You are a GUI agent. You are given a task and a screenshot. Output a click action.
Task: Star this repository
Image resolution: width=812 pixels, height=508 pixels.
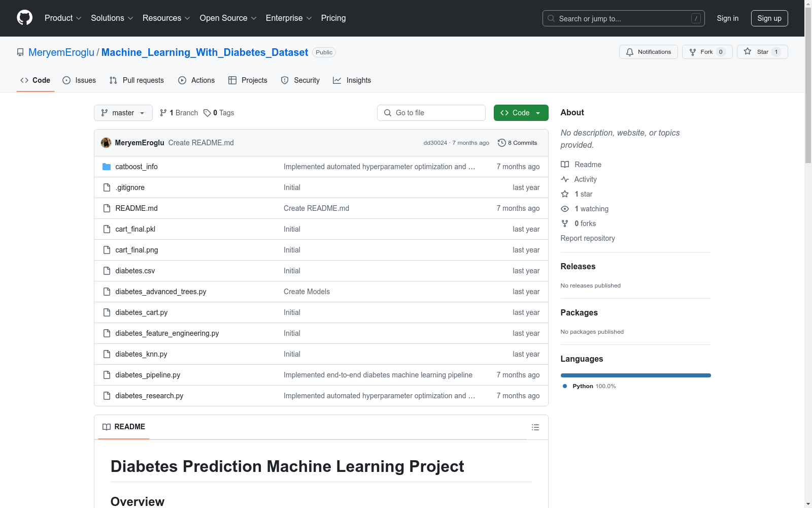(762, 52)
